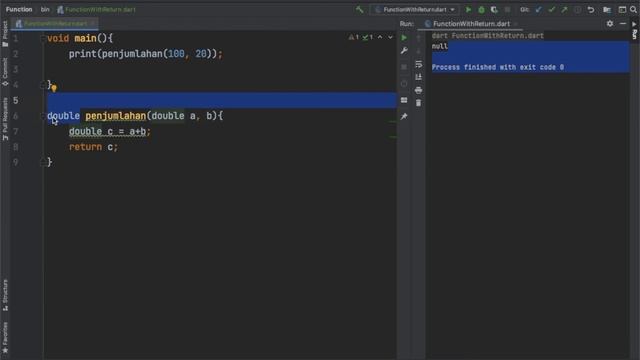The image size is (640, 360).
Task: Open Project Structure icon in toolbar
Action: click(x=607, y=9)
